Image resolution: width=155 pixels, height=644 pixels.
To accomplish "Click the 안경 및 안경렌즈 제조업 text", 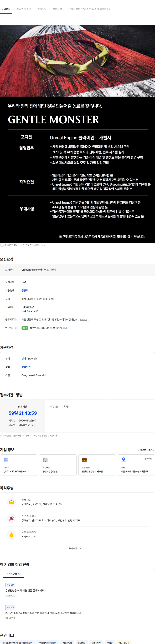I will 92,472.
